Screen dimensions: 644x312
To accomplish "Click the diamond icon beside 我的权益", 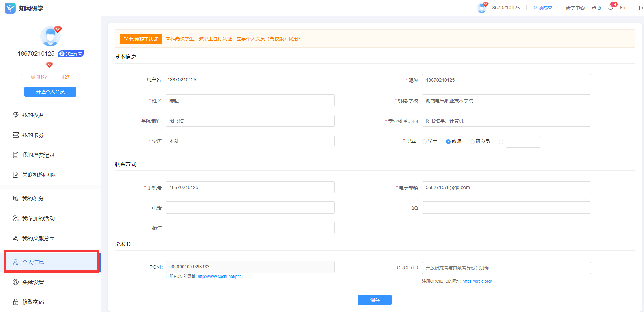I will coord(16,115).
